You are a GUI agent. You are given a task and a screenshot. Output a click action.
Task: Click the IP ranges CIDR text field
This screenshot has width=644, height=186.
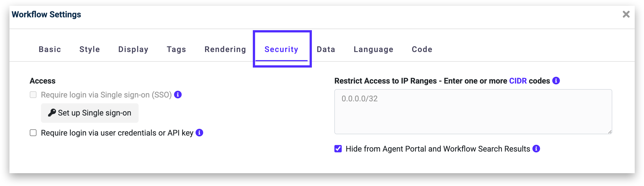point(473,111)
